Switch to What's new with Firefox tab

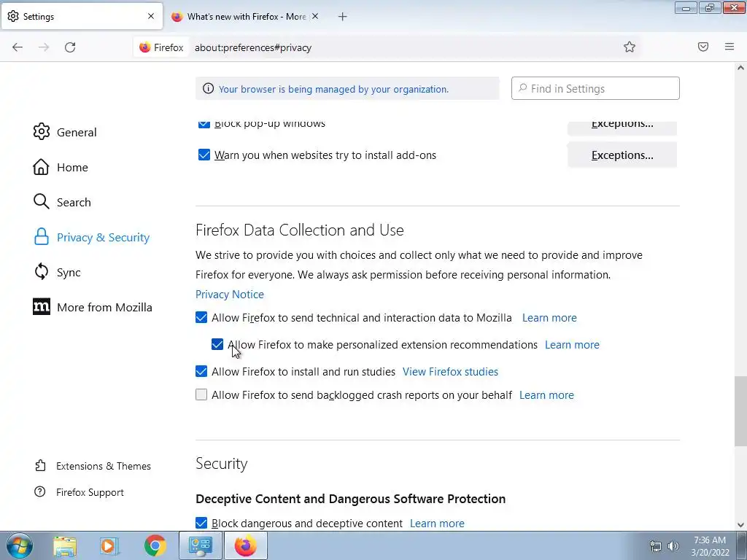(x=246, y=17)
